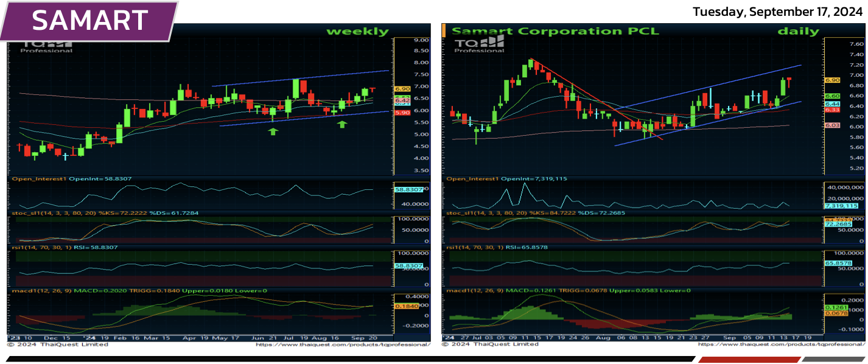Viewport: 868px width, 364px height.
Task: Click cyan 58.8307 tag in weekly open interest panel
Action: tap(408, 190)
